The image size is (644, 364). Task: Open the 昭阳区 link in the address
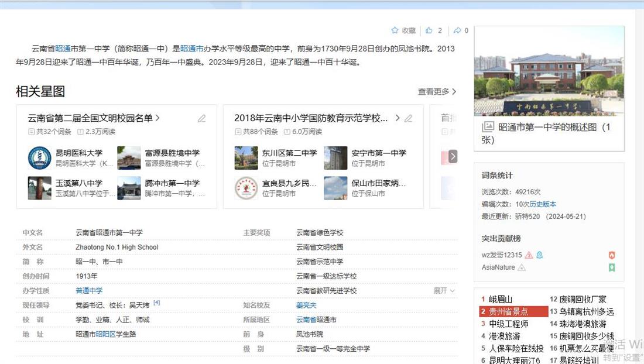coord(105,335)
